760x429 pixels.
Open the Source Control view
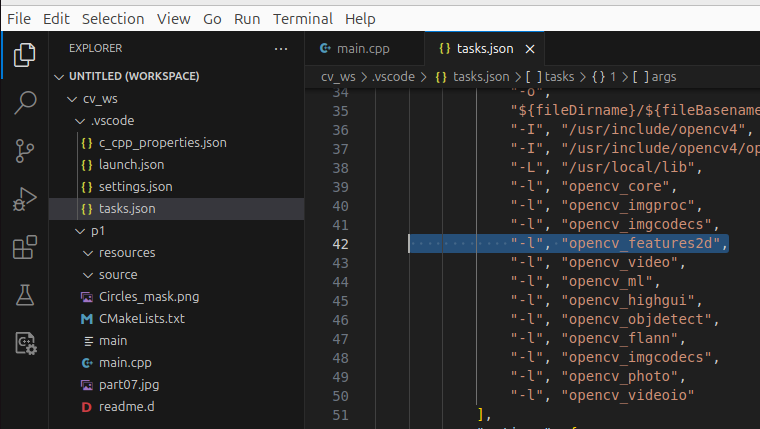coord(25,151)
